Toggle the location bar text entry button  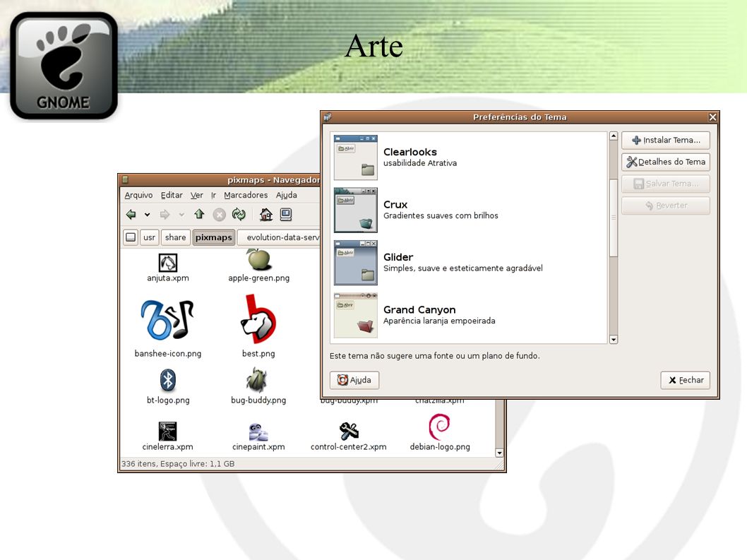(131, 237)
